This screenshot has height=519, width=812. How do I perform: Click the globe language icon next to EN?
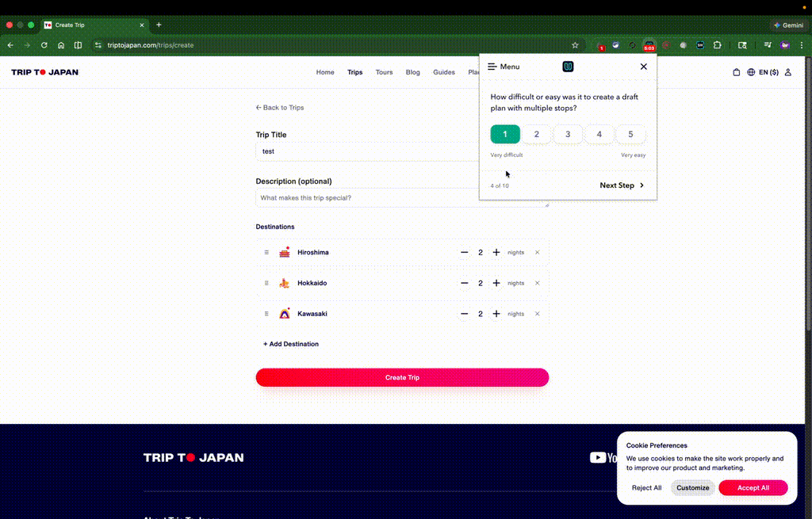752,72
